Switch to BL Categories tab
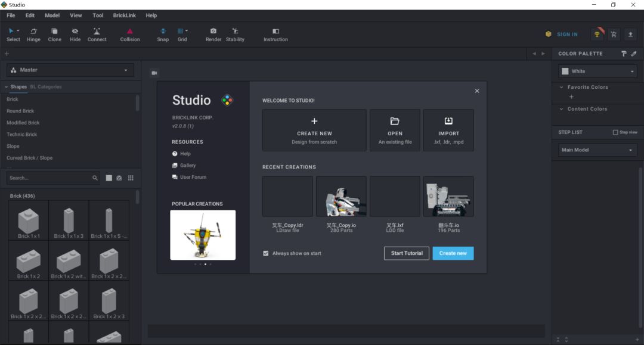The image size is (644, 345). (45, 87)
